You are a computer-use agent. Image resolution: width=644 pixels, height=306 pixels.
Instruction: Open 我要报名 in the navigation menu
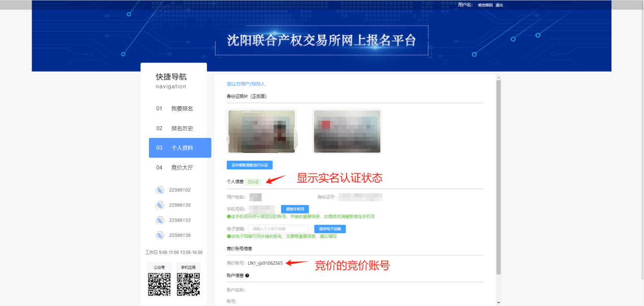181,109
